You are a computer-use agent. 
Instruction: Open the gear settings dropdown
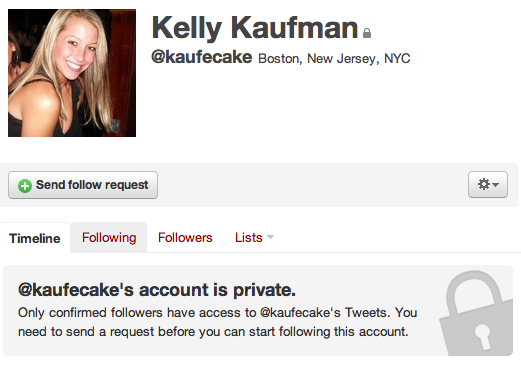point(488,184)
